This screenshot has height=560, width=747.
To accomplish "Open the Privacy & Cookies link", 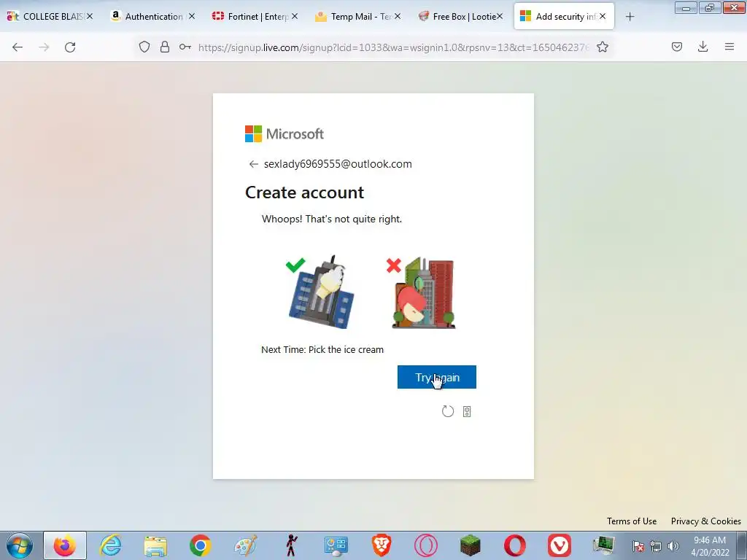I will (705, 521).
